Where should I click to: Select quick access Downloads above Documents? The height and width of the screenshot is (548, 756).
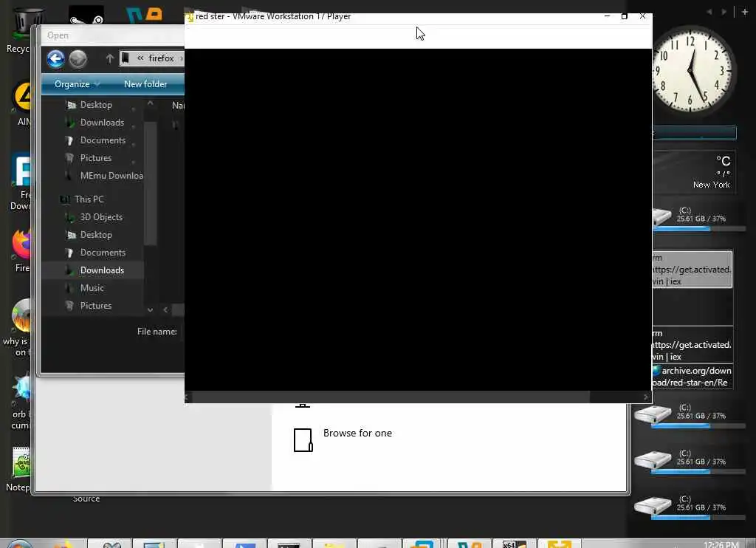(x=102, y=123)
